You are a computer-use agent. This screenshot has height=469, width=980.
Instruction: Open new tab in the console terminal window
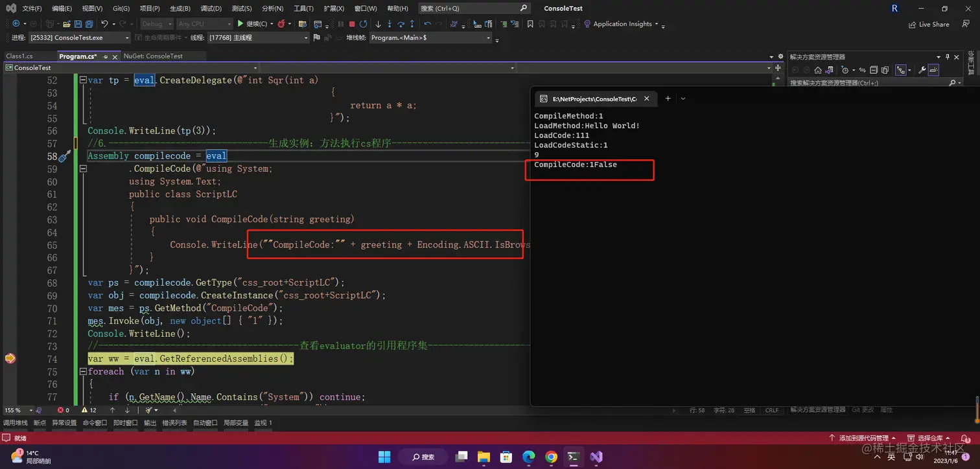tap(668, 98)
